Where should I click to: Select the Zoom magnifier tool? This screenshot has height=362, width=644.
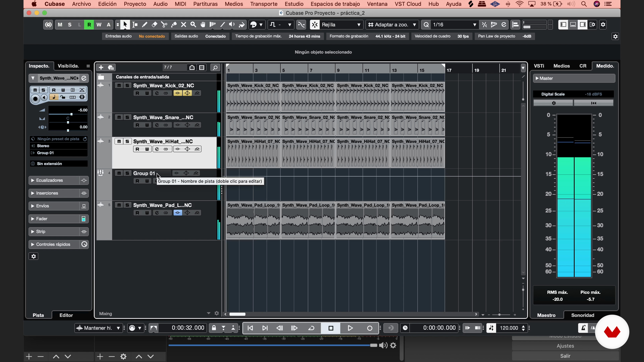pyautogui.click(x=193, y=24)
